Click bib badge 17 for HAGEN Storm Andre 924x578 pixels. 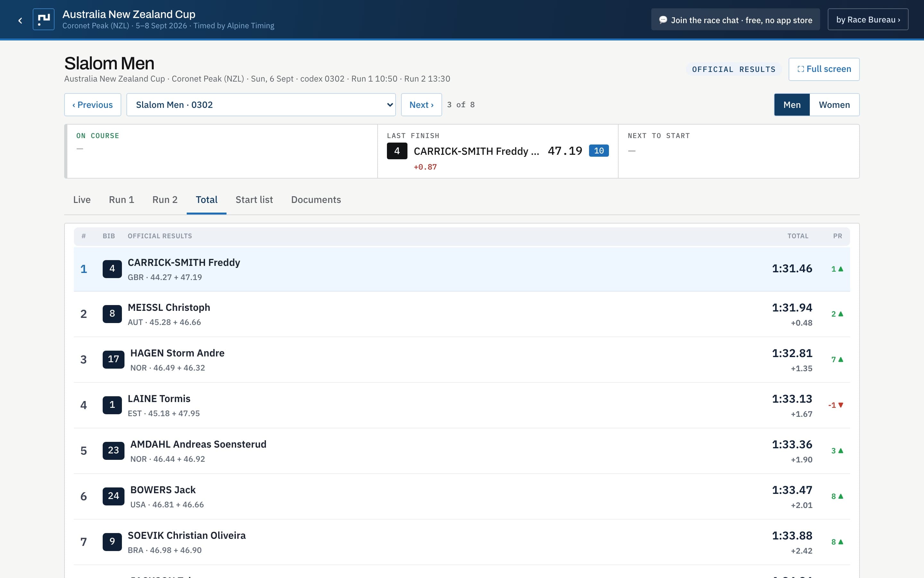click(x=113, y=359)
